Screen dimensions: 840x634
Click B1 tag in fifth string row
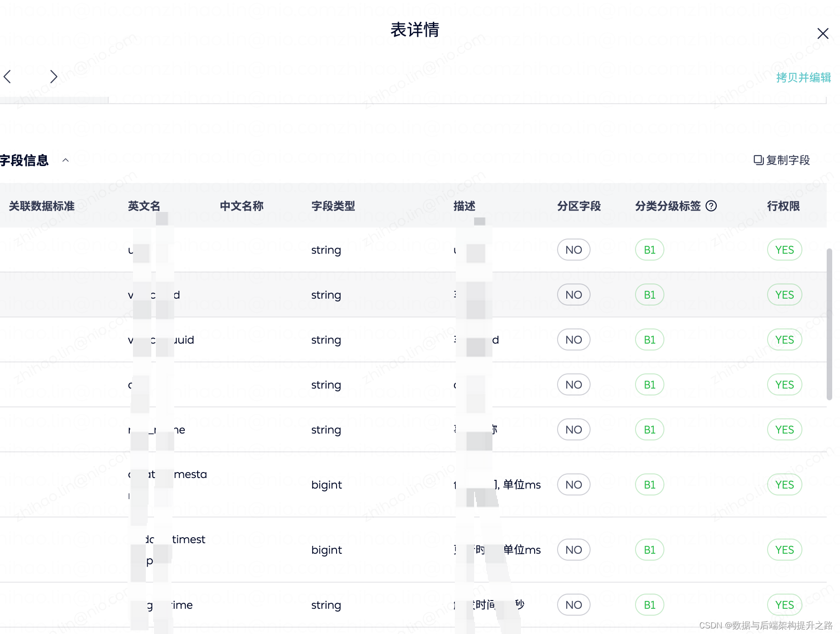pos(650,430)
